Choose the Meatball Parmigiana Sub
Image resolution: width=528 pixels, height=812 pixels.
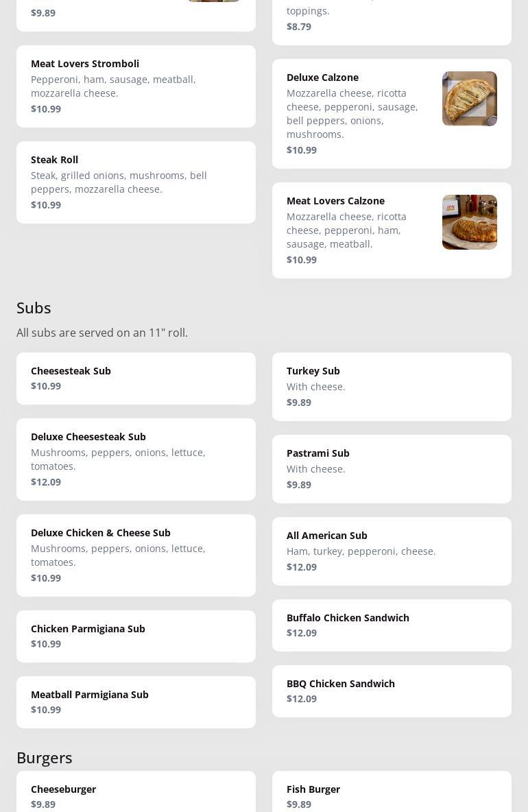pyautogui.click(x=136, y=702)
